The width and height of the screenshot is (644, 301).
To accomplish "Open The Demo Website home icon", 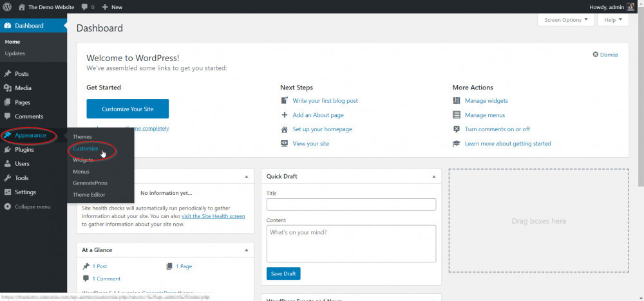I will click(22, 7).
